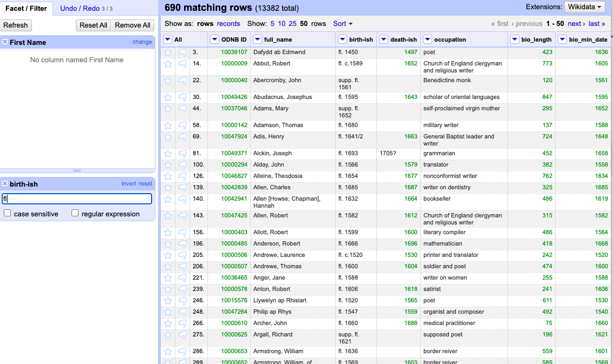Close the birth-ish text filter
This screenshot has width=613, height=364.
(x=5, y=183)
